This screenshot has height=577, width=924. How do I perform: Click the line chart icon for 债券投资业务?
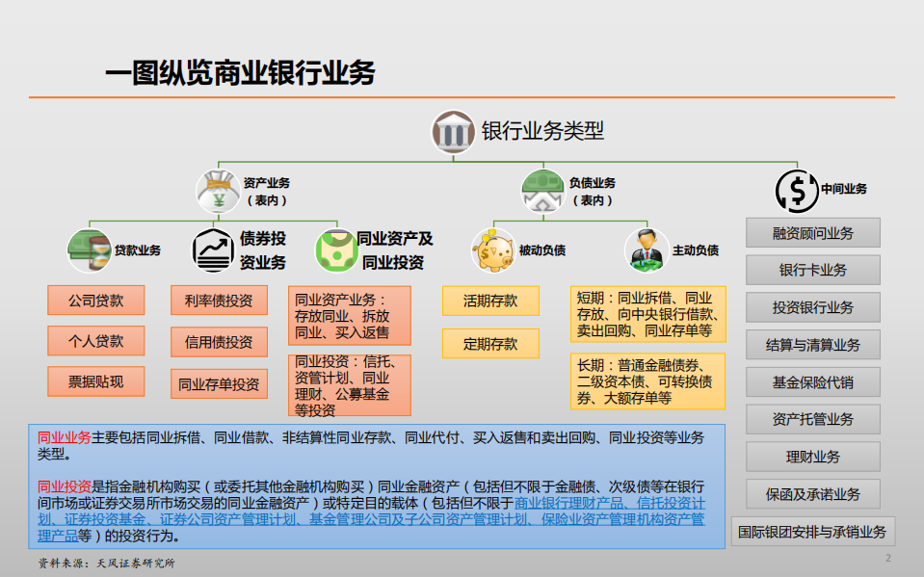(x=214, y=248)
